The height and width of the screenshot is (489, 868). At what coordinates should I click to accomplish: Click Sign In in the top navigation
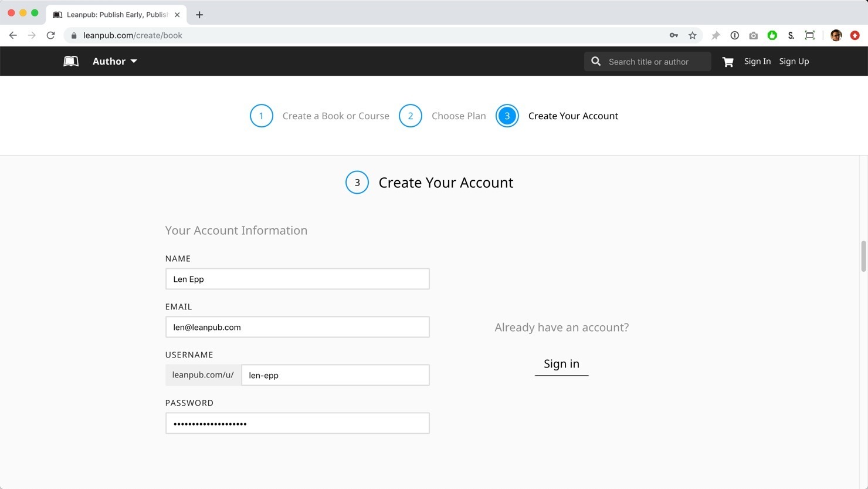757,61
